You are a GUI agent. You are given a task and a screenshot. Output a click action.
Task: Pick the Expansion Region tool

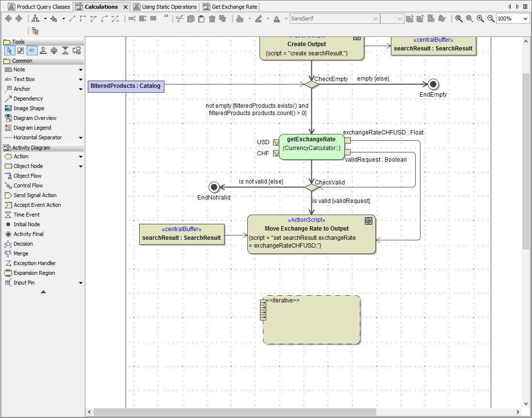[34, 273]
